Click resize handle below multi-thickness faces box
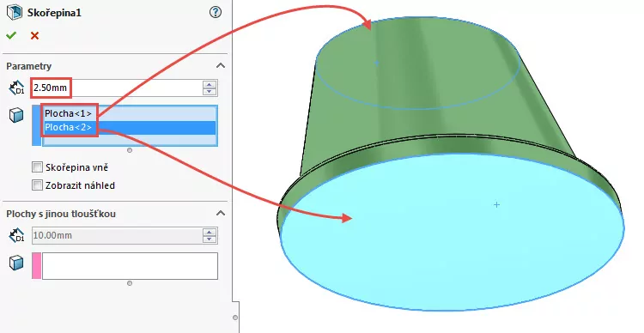Screen dimensions: 644x333 130,283
